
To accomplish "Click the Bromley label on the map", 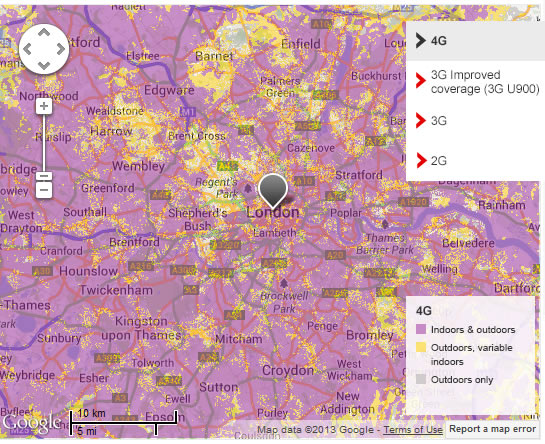I will coord(369,336).
